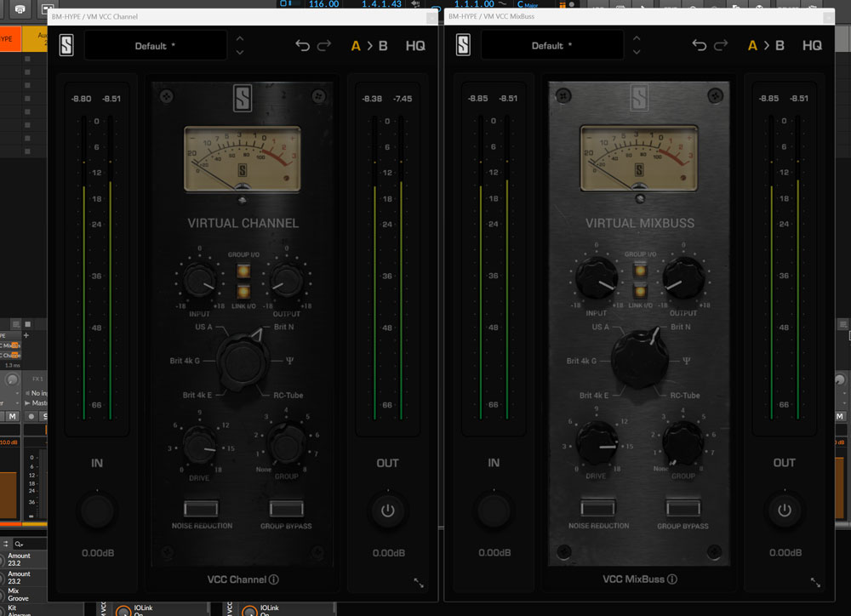851x616 pixels.
Task: Enable Group Bypass switch on Virtual Channel
Action: click(286, 509)
